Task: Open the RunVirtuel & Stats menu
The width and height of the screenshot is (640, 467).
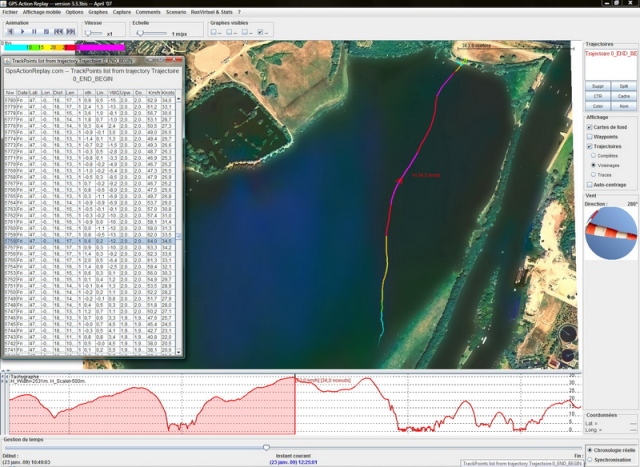Action: click(211, 12)
